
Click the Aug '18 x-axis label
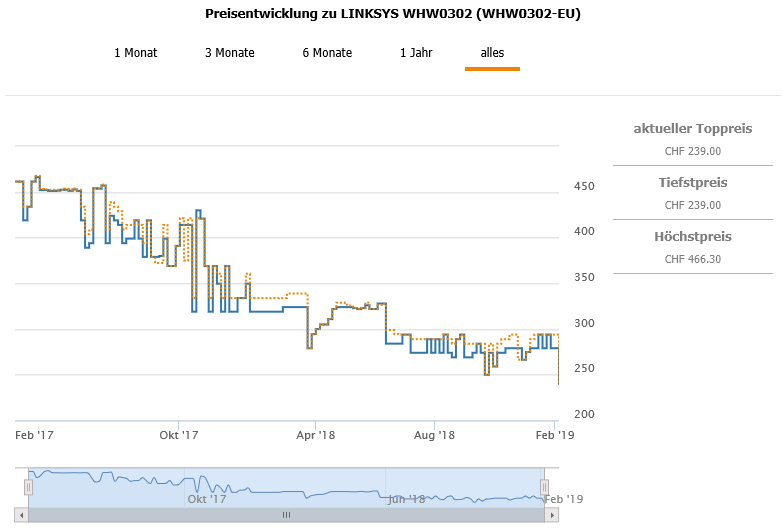[435, 435]
